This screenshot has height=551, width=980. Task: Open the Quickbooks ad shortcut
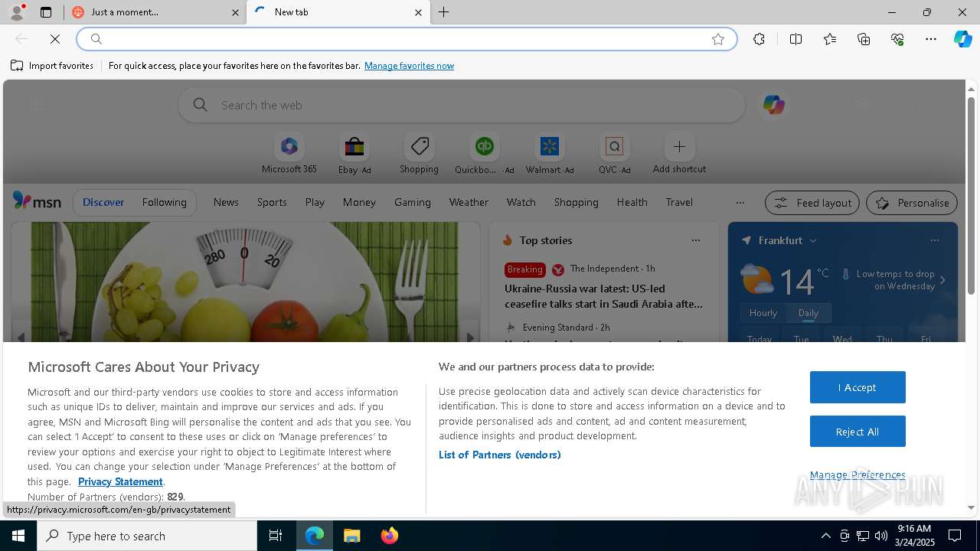(484, 154)
